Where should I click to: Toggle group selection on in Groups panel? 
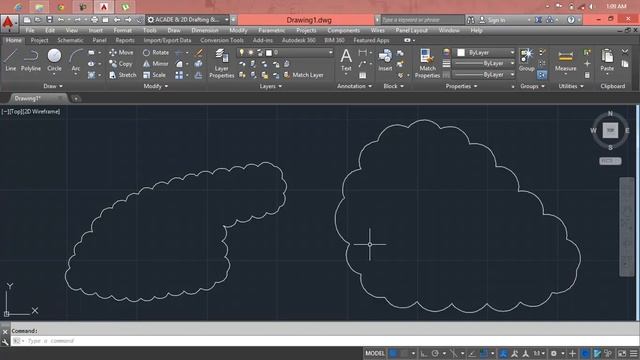[x=542, y=75]
